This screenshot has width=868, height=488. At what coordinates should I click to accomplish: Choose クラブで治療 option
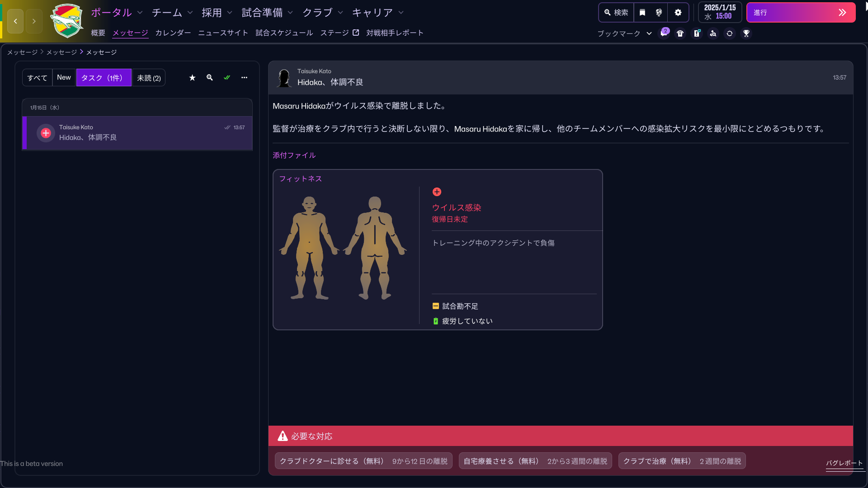click(682, 461)
